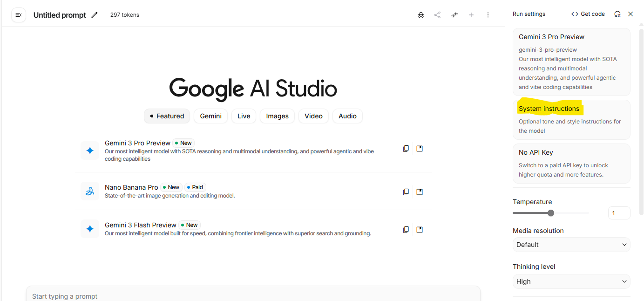This screenshot has width=644, height=301.
Task: Open the Thinking level dropdown
Action: 571,281
